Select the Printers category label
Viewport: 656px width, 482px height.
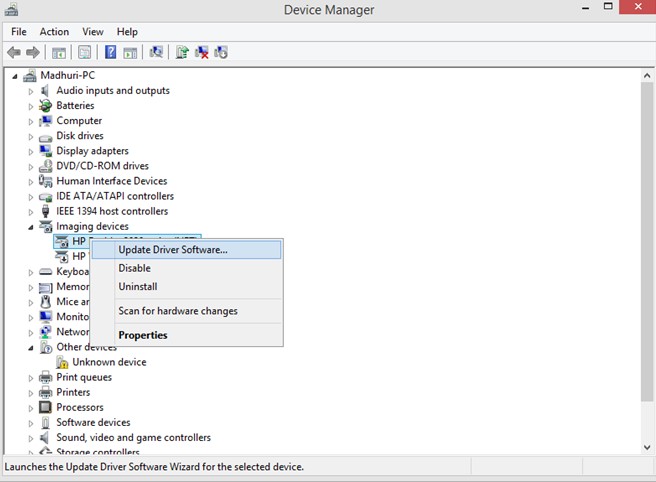pyautogui.click(x=73, y=392)
